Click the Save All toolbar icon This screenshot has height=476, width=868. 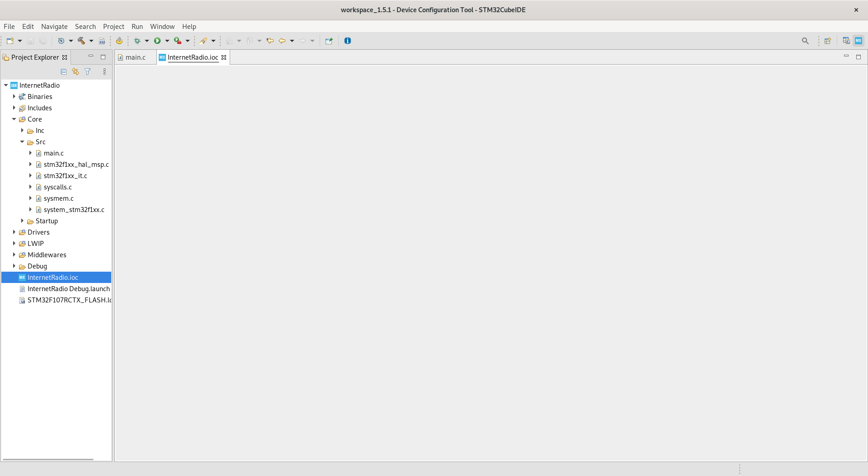[42, 41]
